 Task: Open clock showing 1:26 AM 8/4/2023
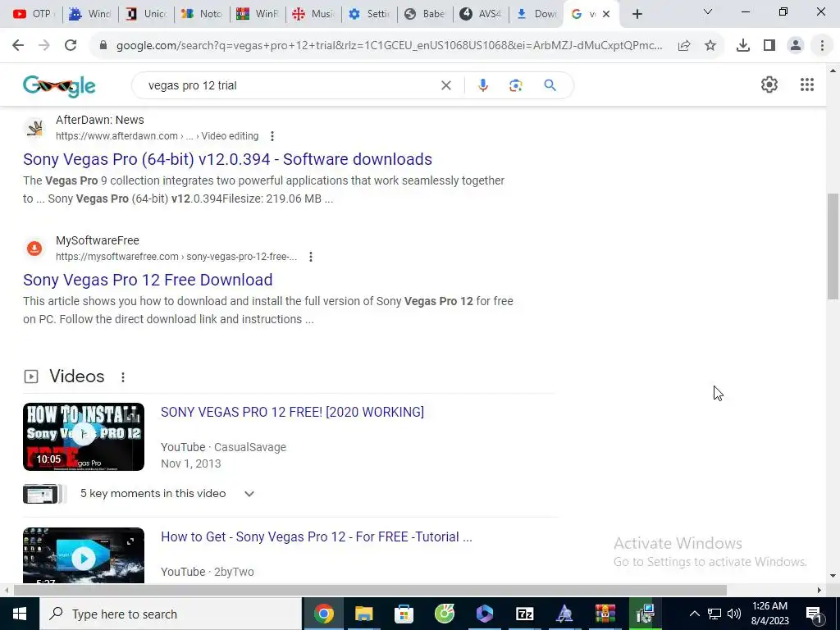coord(769,614)
